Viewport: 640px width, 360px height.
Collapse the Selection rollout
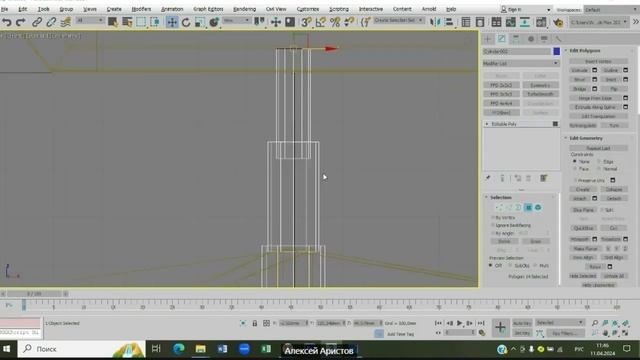487,197
